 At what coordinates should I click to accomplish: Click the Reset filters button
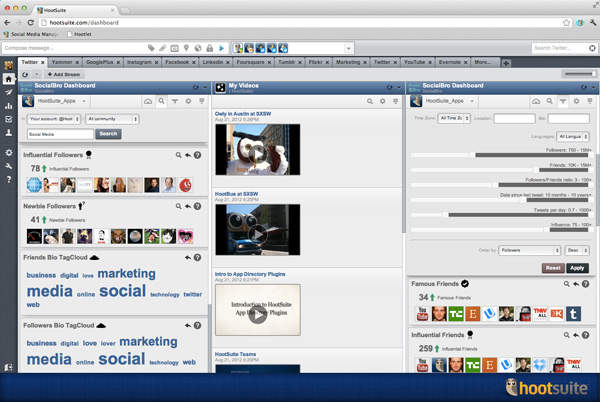[x=553, y=268]
